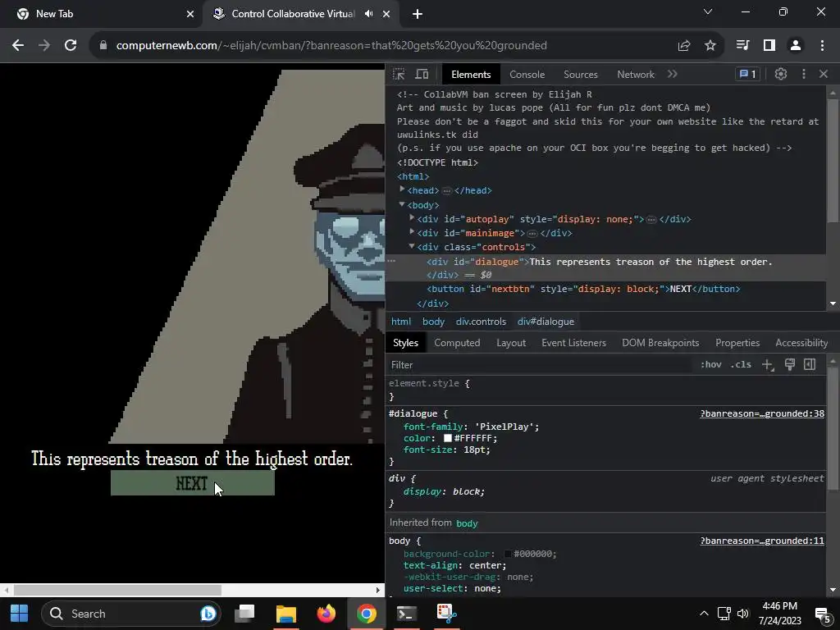Open Terminal from the taskbar
Viewport: 840px width, 630px height.
click(407, 614)
